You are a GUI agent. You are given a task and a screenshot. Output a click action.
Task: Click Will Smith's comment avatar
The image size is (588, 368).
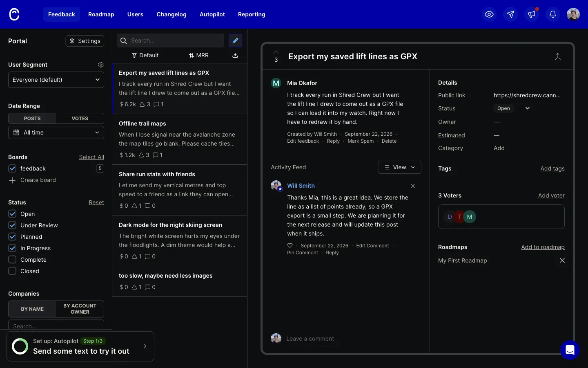tap(276, 186)
